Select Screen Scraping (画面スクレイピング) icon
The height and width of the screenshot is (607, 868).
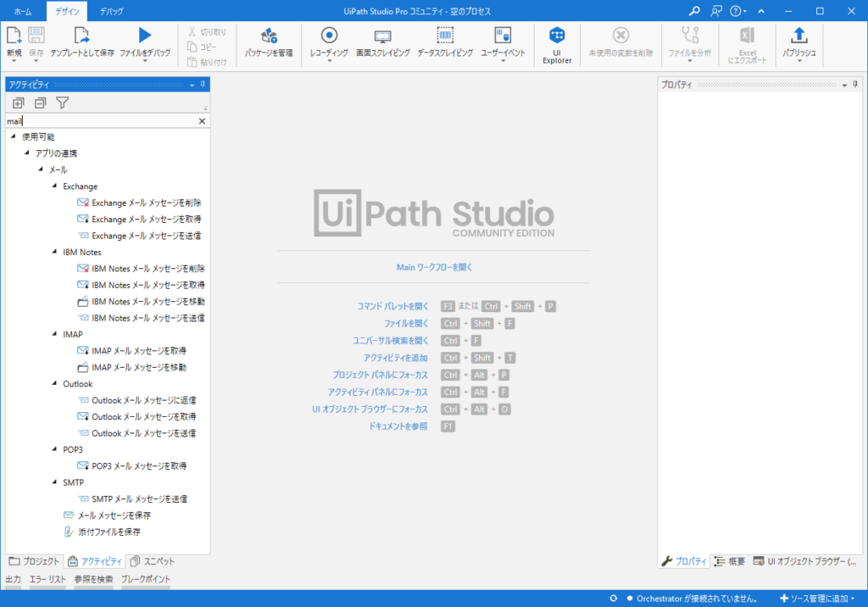click(x=382, y=36)
